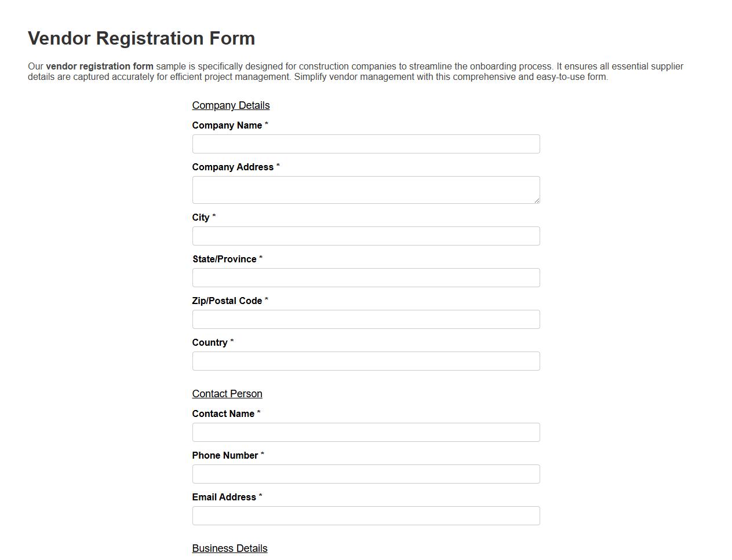Click the Phone Number label
The height and width of the screenshot is (560, 732).
pos(225,455)
